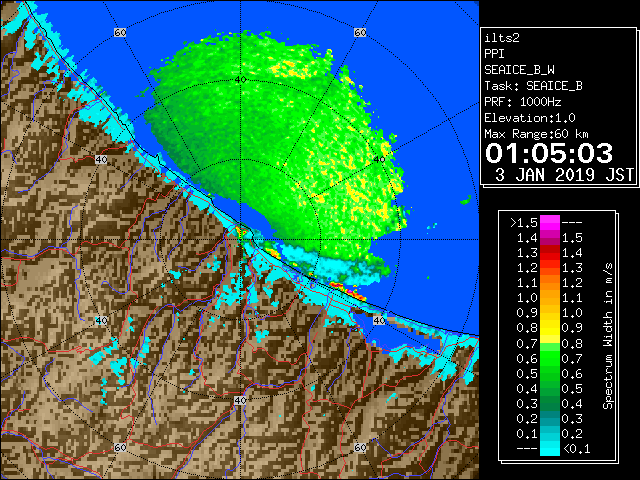This screenshot has width=640, height=480.
Task: Select the "PPI" scan type label
Action: click(x=494, y=54)
